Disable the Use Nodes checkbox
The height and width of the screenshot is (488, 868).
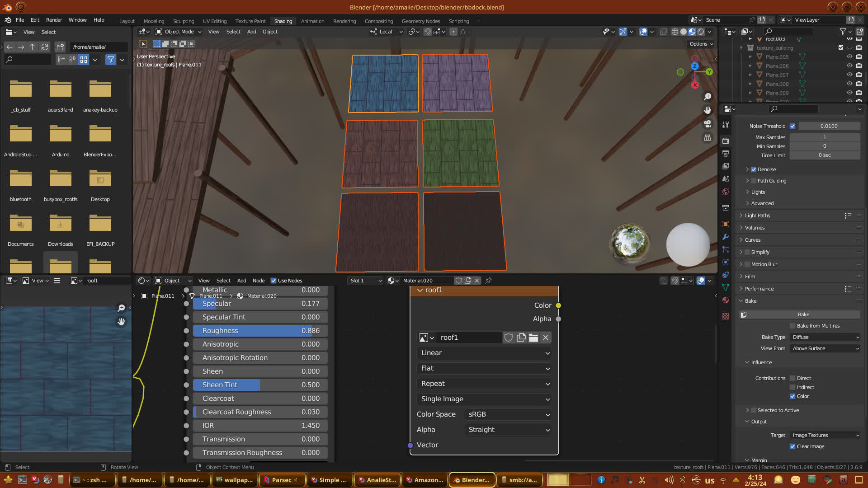pyautogui.click(x=274, y=281)
